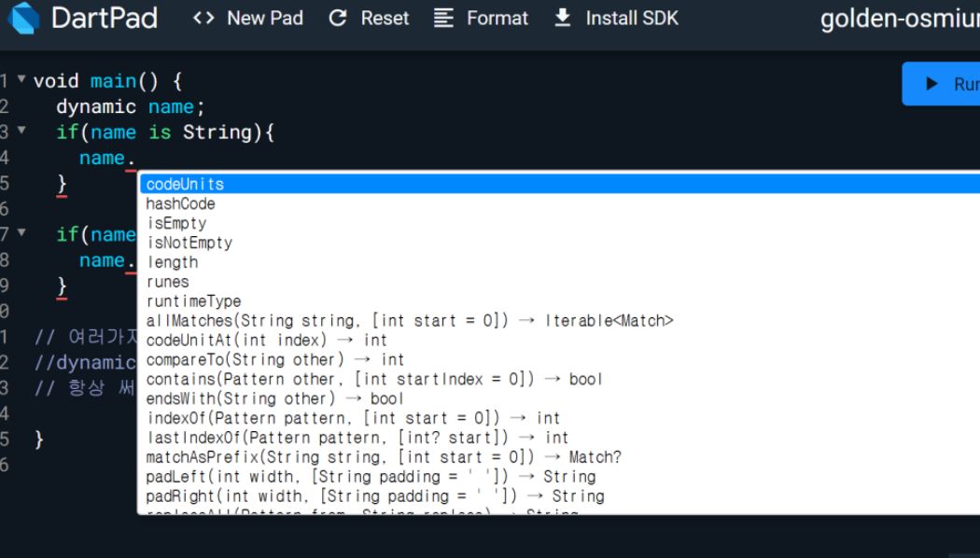Click 'String' in the first if condition
Image resolution: width=980 pixels, height=558 pixels.
217,133
